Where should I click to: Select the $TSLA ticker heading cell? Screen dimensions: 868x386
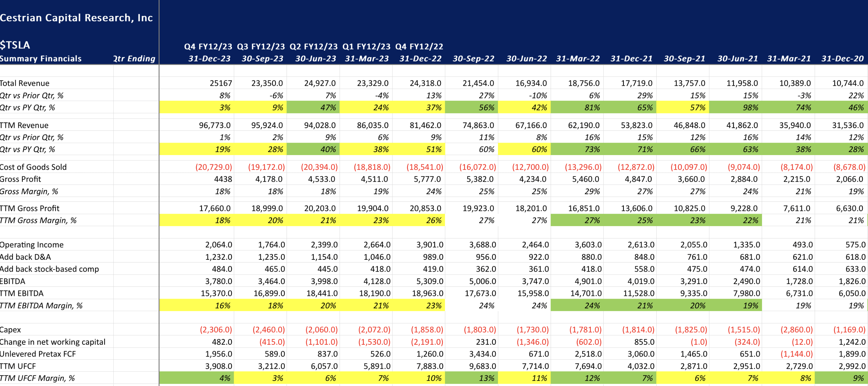15,45
